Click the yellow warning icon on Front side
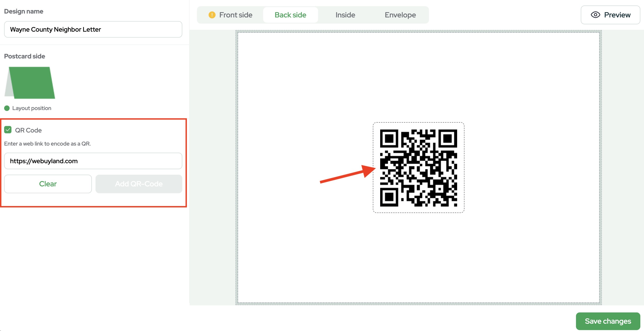Screen dimensions: 644x331 point(212,15)
